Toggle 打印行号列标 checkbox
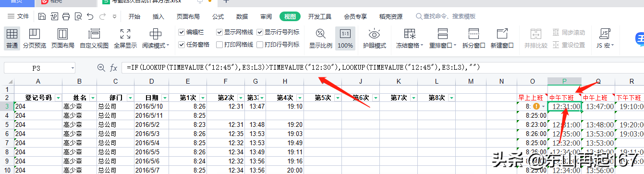The width and height of the screenshot is (644, 174). click(x=260, y=45)
